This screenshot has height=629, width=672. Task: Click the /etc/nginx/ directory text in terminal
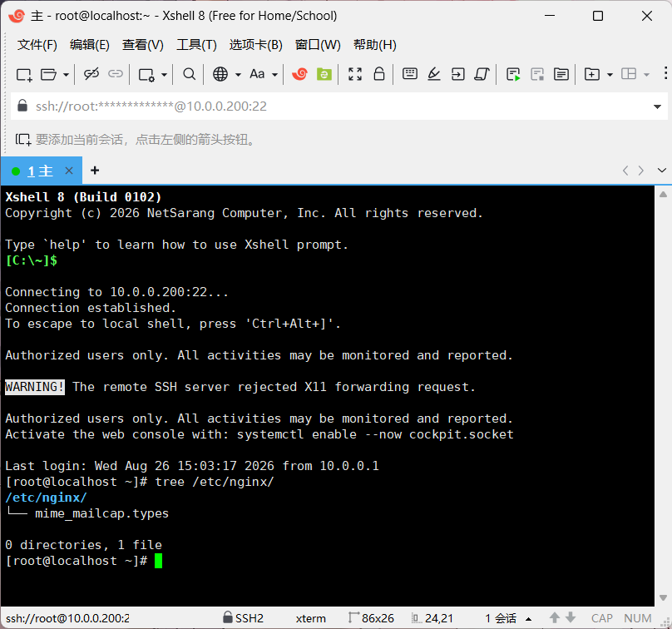47,498
